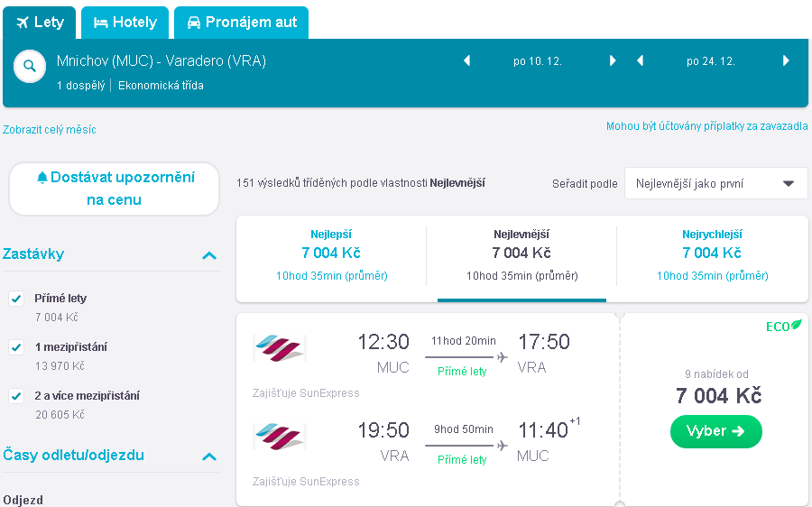This screenshot has width=812, height=507.
Task: Click Eurowings logo on outbound flight
Action: pyautogui.click(x=280, y=348)
